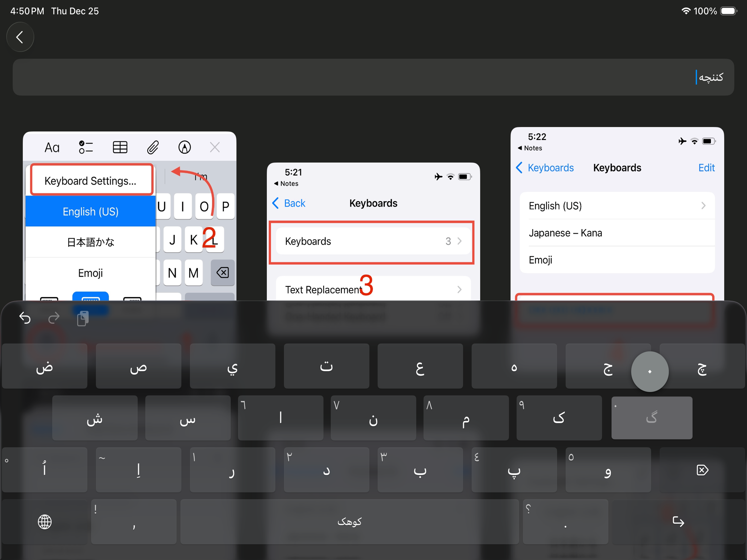This screenshot has height=560, width=747.
Task: Tap Emoji row in right thumbnail
Action: point(617,260)
